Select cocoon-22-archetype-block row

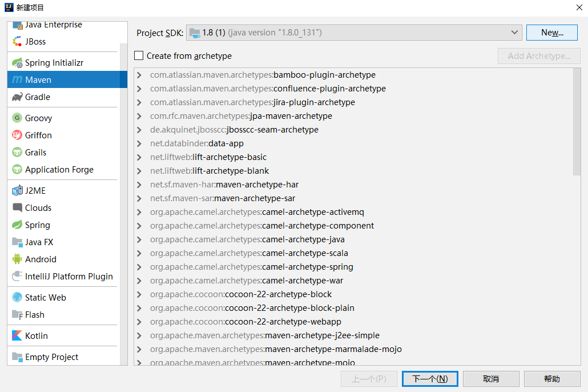353,294
